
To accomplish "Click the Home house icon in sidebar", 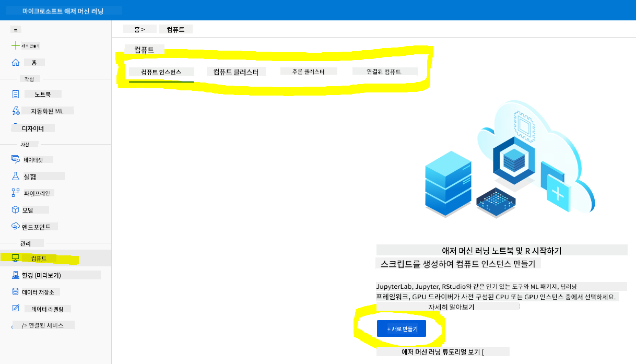I will pyautogui.click(x=15, y=62).
